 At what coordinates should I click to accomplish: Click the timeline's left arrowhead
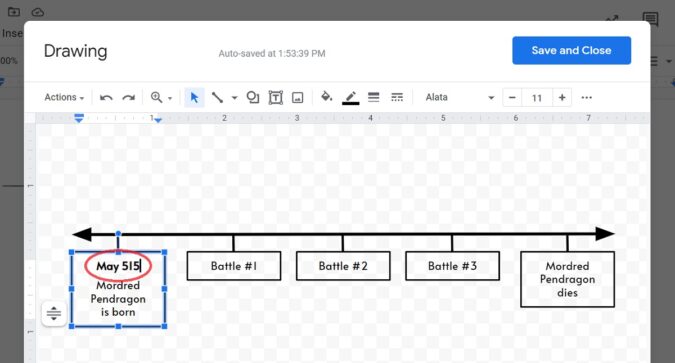[82, 234]
